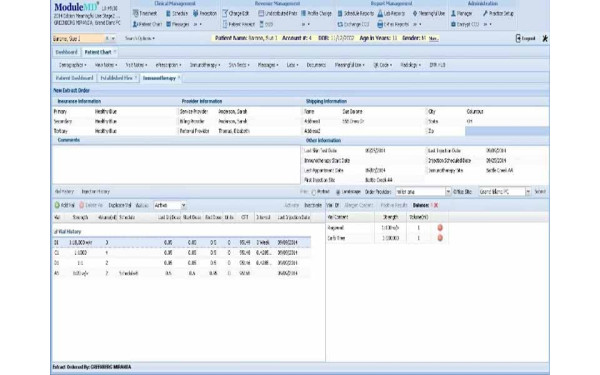600x375 pixels.
Task: Open the Immunotherapy menu in chart bar
Action: click(205, 65)
